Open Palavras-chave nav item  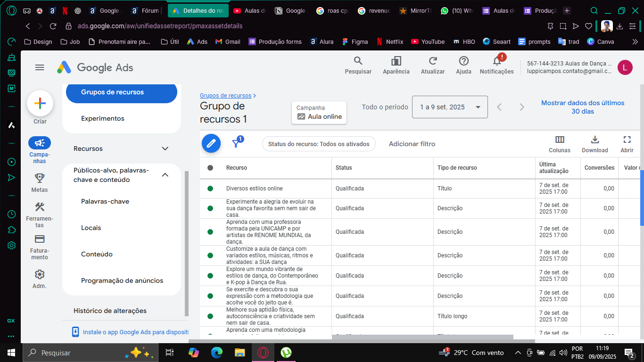(105, 201)
